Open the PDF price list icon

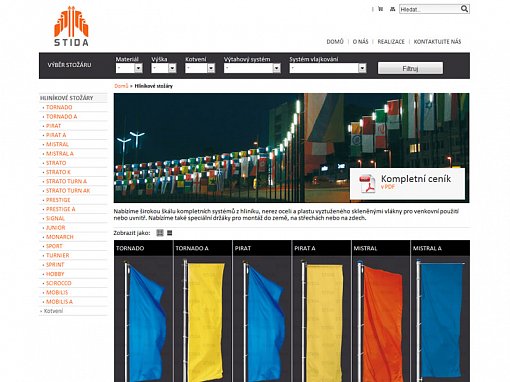[367, 184]
